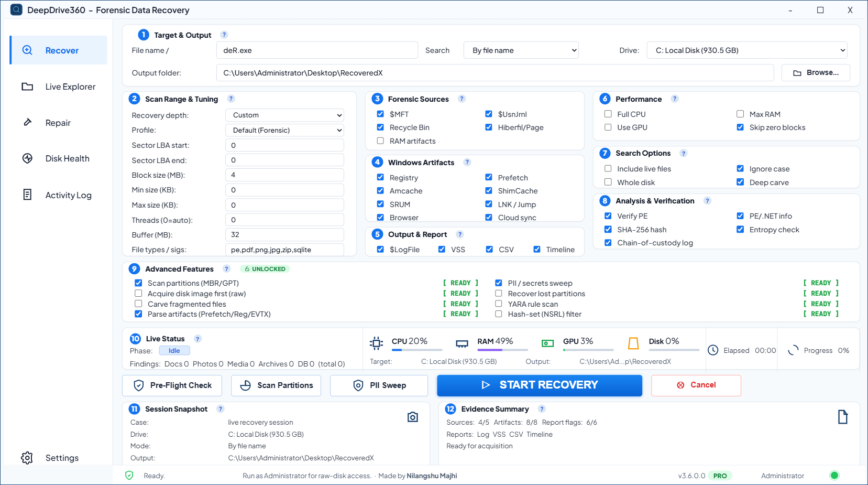Click help icon beside Forensic Sources
This screenshot has width=868, height=485.
pos(462,99)
